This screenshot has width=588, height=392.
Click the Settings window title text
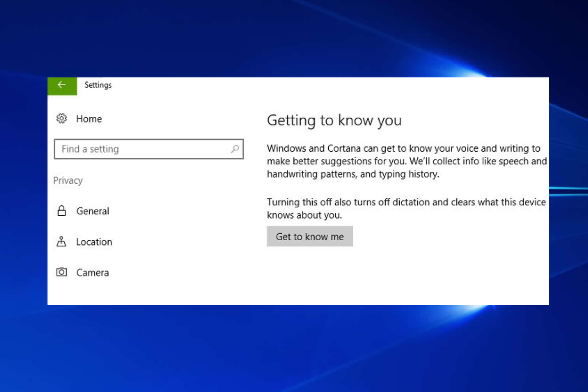click(x=98, y=85)
